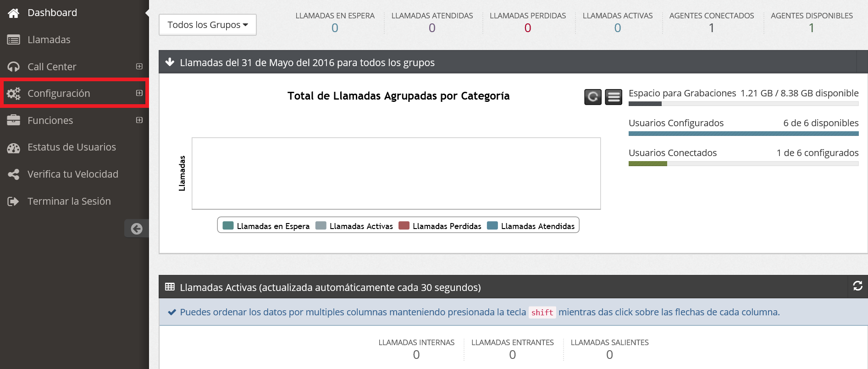Toggle Llamadas en Espera legend swatch

(228, 225)
